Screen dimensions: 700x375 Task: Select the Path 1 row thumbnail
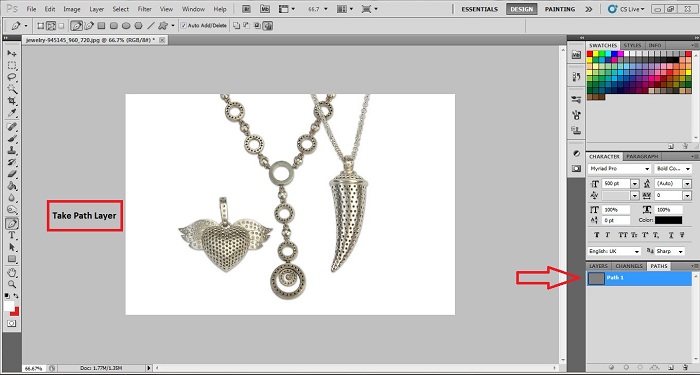596,278
